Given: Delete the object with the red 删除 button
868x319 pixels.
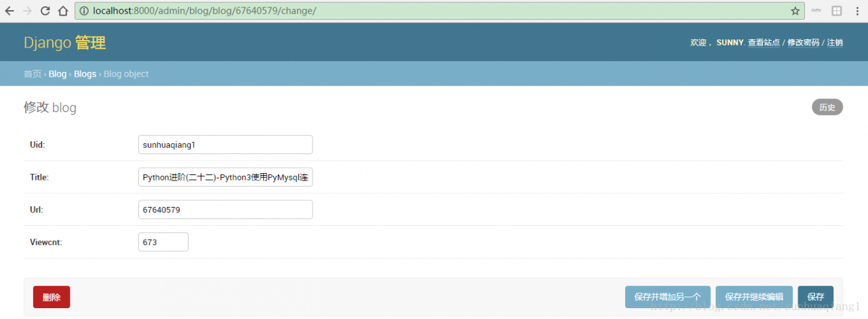Looking at the screenshot, I should point(52,297).
